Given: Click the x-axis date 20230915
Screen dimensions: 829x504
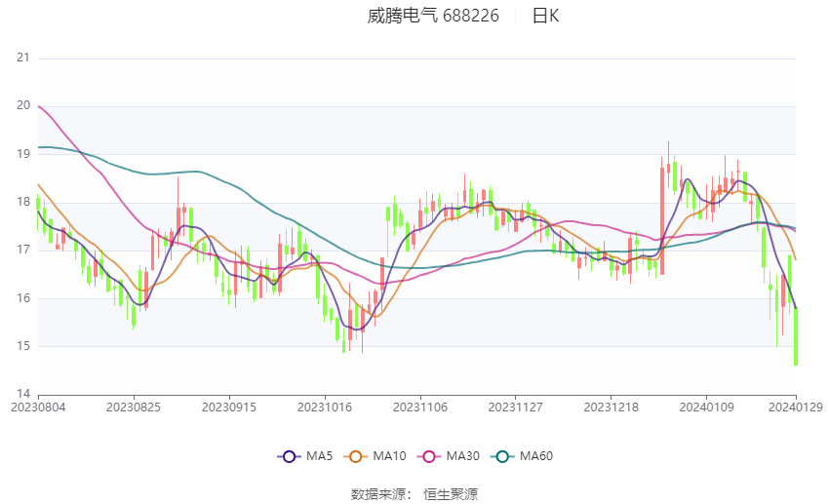Looking at the screenshot, I should coord(229,407).
